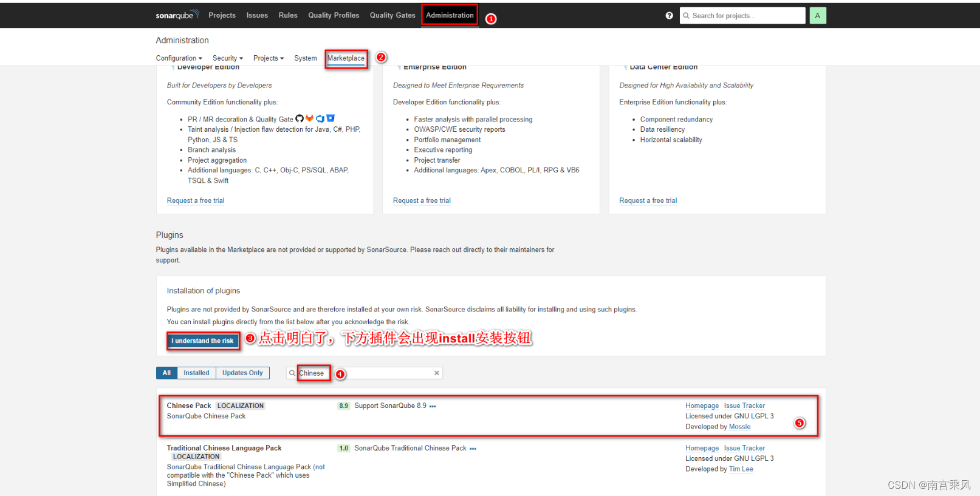Click the LOCALIZATION tag on Chinese Pack
The height and width of the screenshot is (496, 980).
[241, 406]
